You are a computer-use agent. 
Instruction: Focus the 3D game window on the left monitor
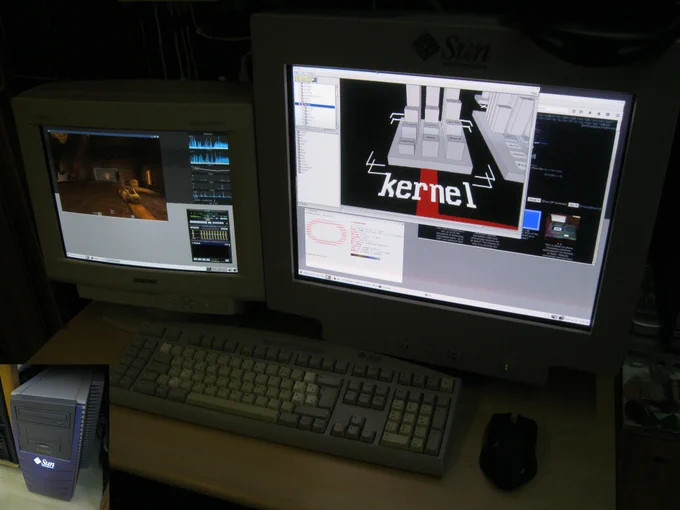(x=108, y=177)
